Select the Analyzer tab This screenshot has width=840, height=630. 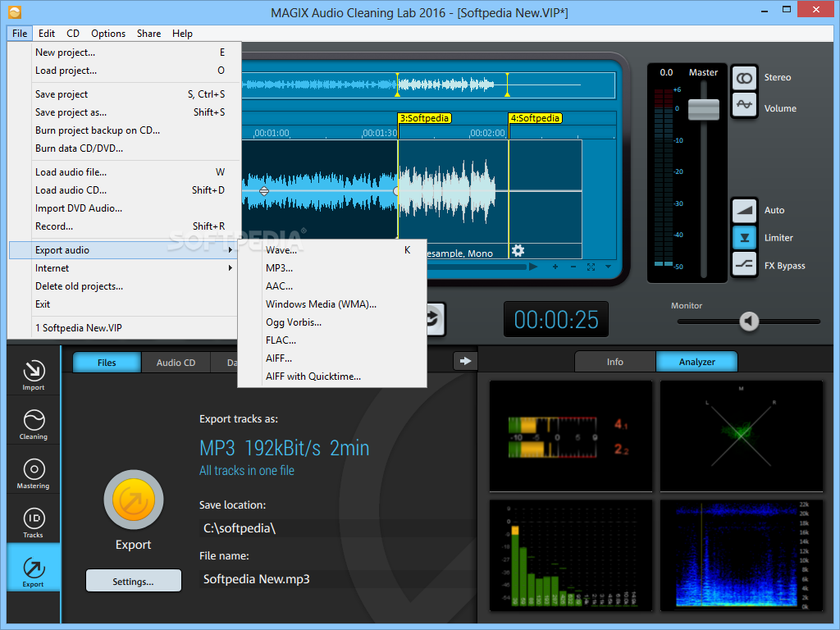(696, 362)
